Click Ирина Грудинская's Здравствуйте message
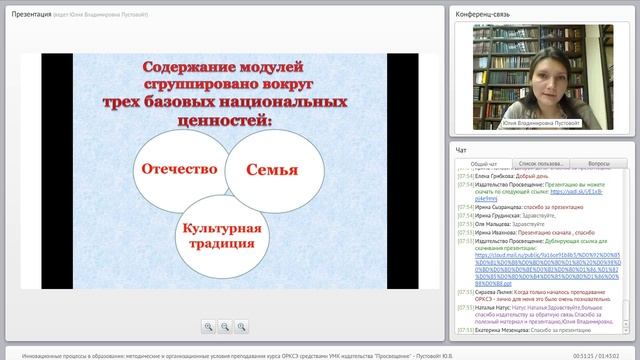640x360 pixels. tap(539, 216)
